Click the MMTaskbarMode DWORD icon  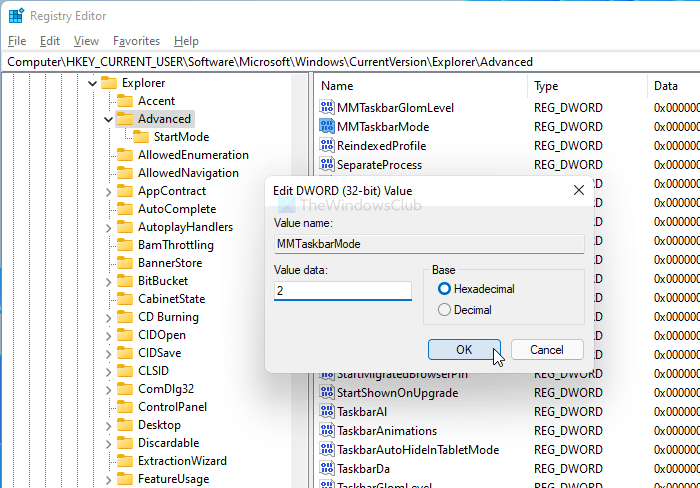click(327, 126)
